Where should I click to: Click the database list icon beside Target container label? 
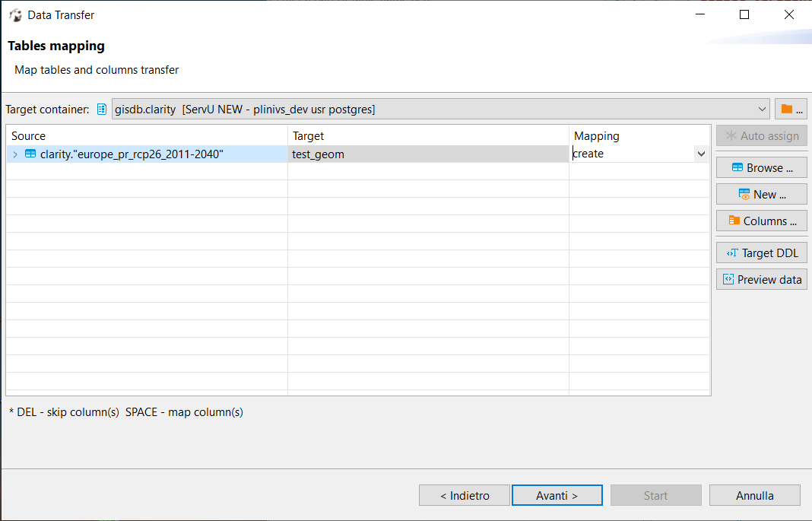pos(101,109)
